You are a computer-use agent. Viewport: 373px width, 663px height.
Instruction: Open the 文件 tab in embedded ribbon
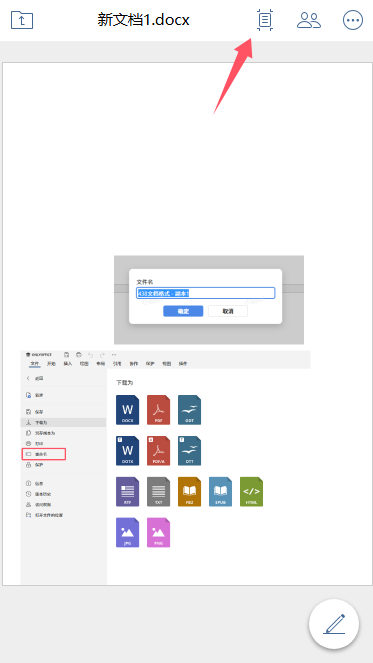(35, 364)
